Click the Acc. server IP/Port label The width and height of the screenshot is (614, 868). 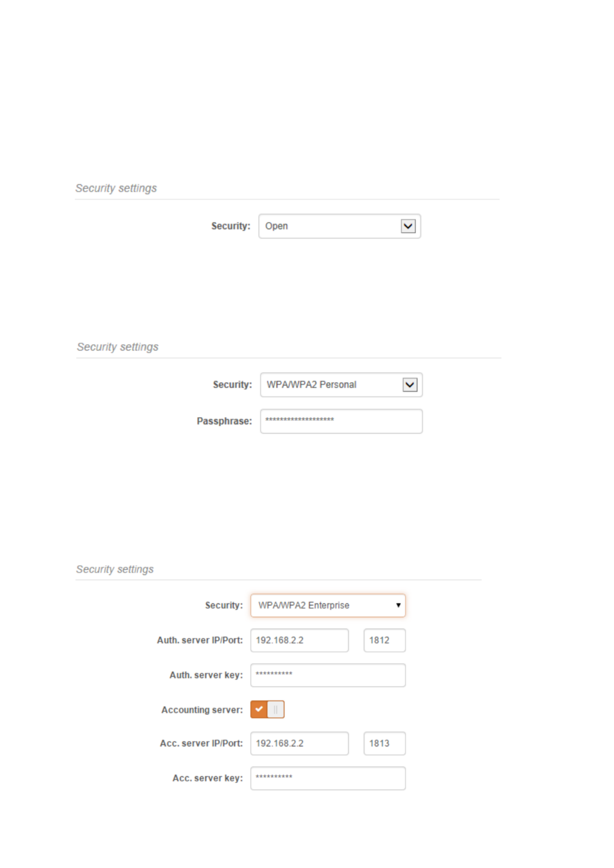[x=201, y=743]
